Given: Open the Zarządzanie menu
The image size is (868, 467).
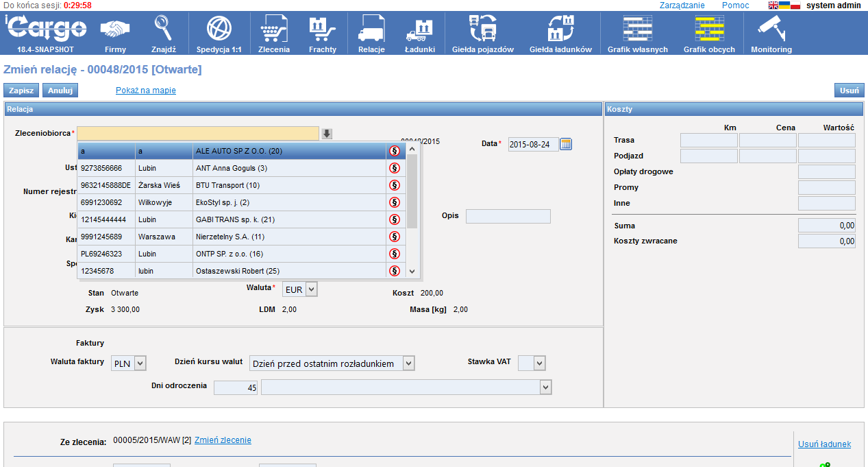Looking at the screenshot, I should (x=682, y=5).
